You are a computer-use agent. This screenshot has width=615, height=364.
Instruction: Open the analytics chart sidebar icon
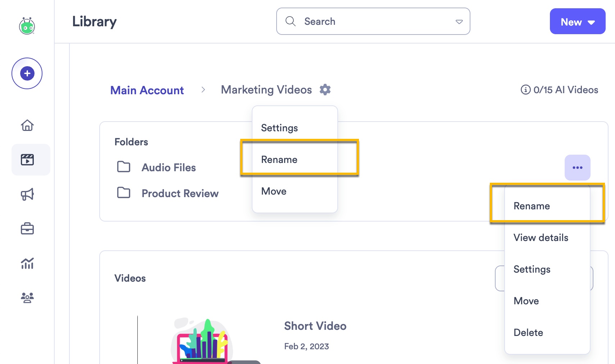pos(27,263)
